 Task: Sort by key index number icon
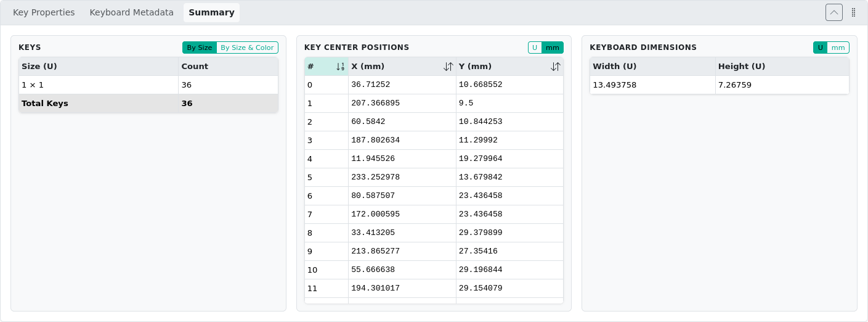pos(340,67)
